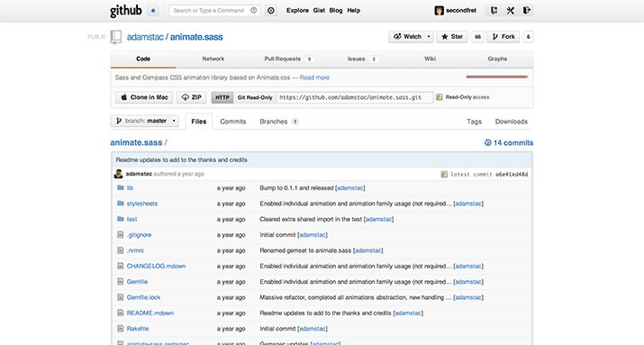Click the repository language color bar
The image size is (644, 345).
[x=497, y=77]
